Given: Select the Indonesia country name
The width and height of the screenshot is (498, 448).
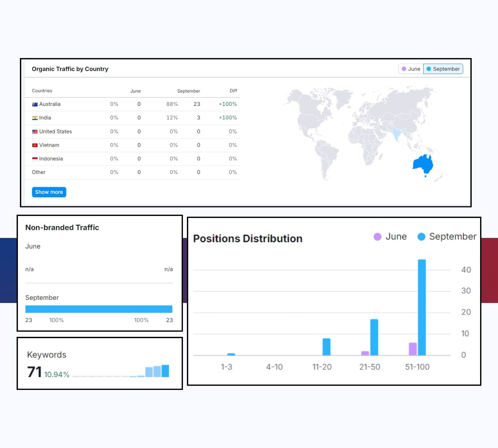Looking at the screenshot, I should (51, 159).
